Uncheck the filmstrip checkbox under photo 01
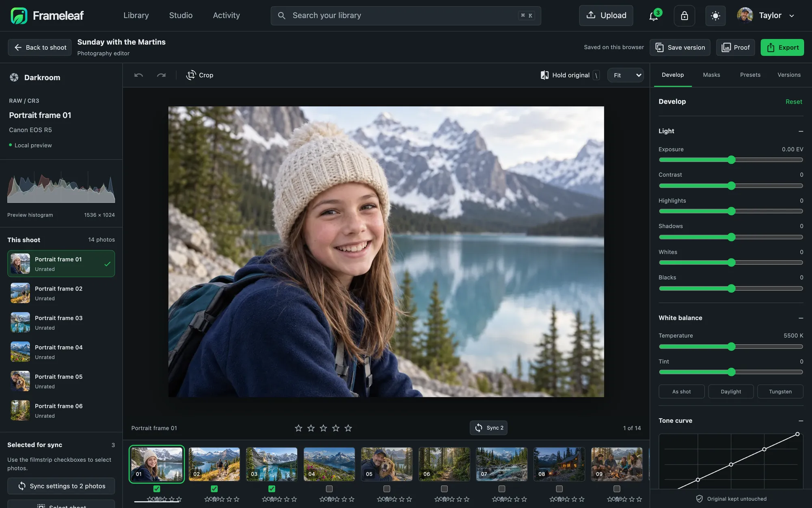The height and width of the screenshot is (508, 812). (x=157, y=488)
